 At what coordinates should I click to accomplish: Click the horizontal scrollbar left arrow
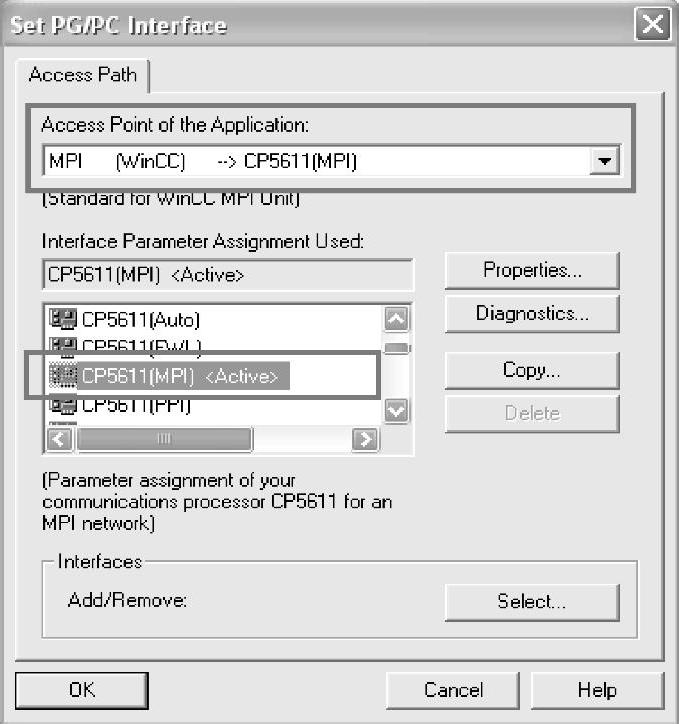tap(60, 439)
